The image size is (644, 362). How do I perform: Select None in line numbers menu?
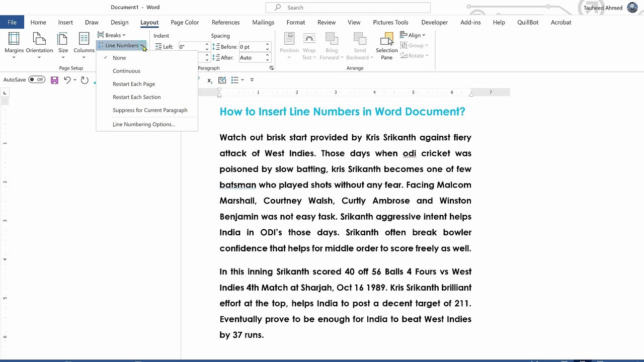pyautogui.click(x=119, y=58)
